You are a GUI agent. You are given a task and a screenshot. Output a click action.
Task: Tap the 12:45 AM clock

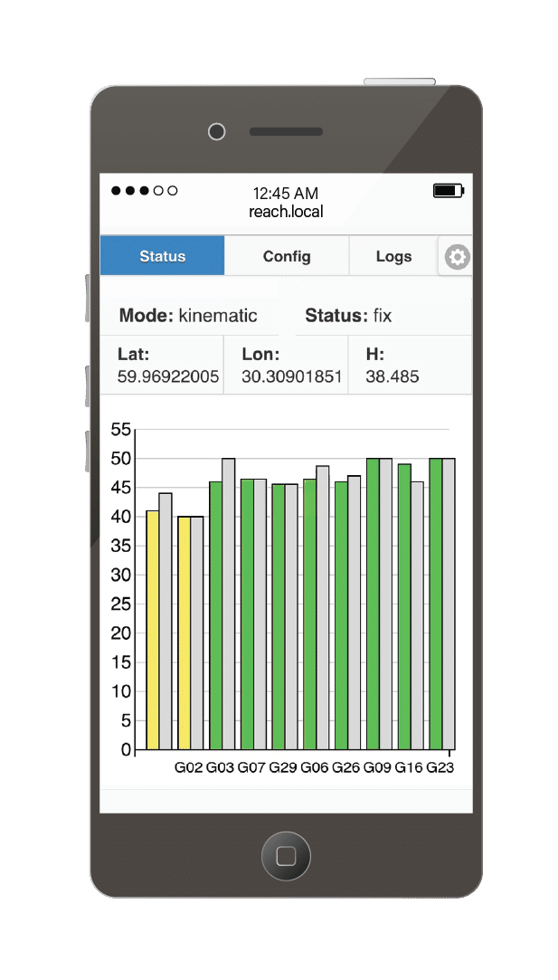286,194
